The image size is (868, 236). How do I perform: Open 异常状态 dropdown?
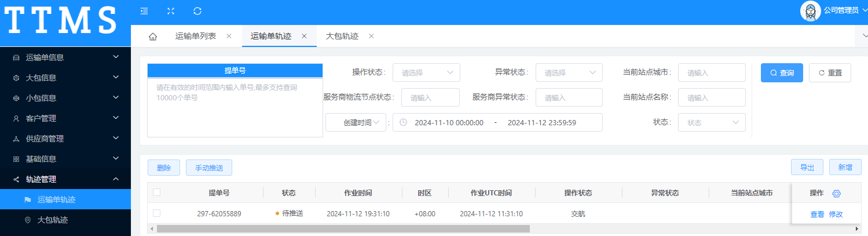pos(569,72)
